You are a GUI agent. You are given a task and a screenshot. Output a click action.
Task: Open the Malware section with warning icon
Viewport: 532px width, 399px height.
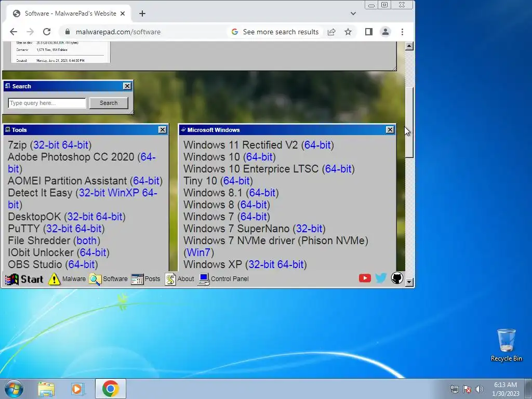coord(67,279)
